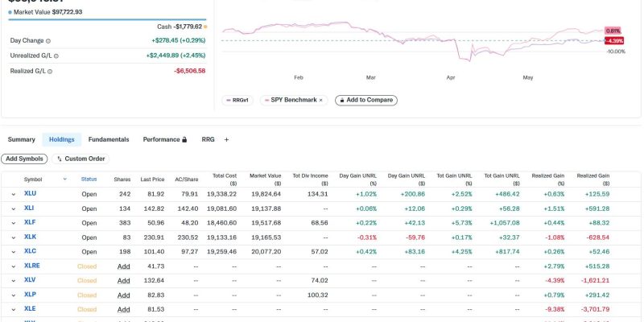Expand the XLK row chevron

tap(13, 237)
